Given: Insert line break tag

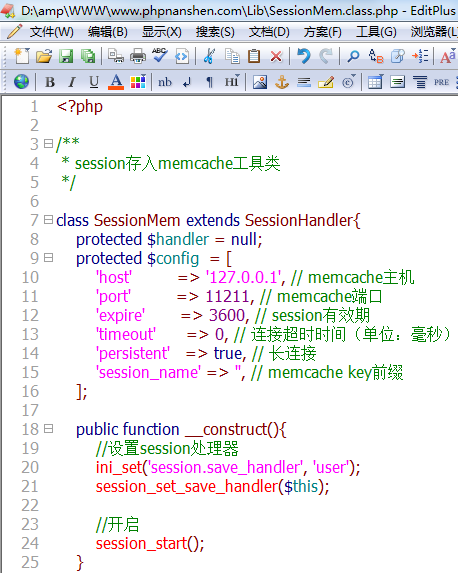Looking at the screenshot, I should pos(187,83).
